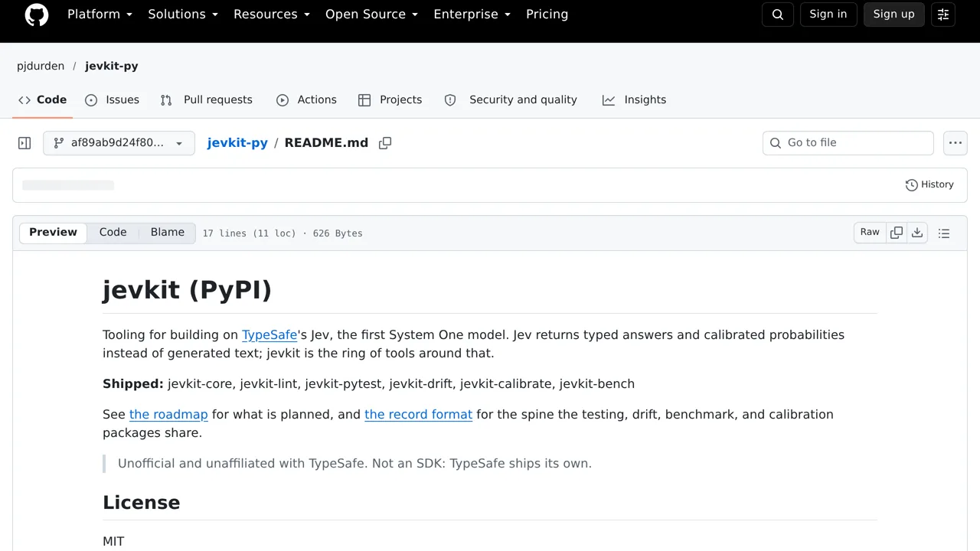Screen dimensions: 980x551
Task: Expand the Open Source menu
Action: click(x=371, y=15)
